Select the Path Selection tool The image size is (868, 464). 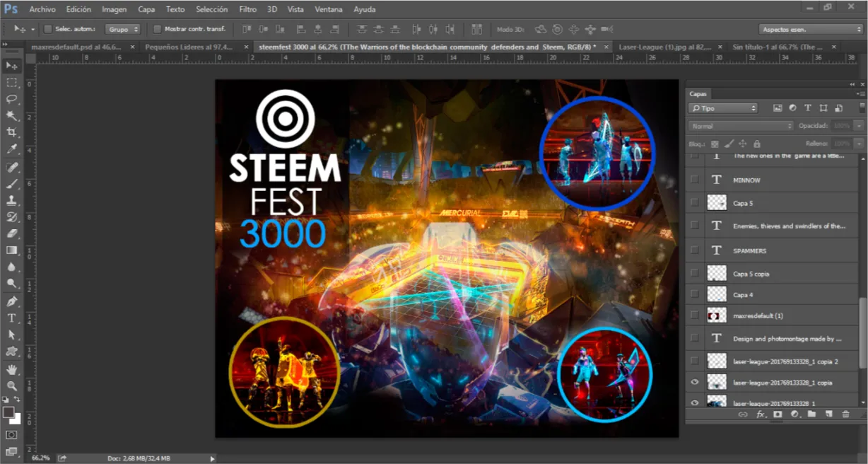point(12,335)
